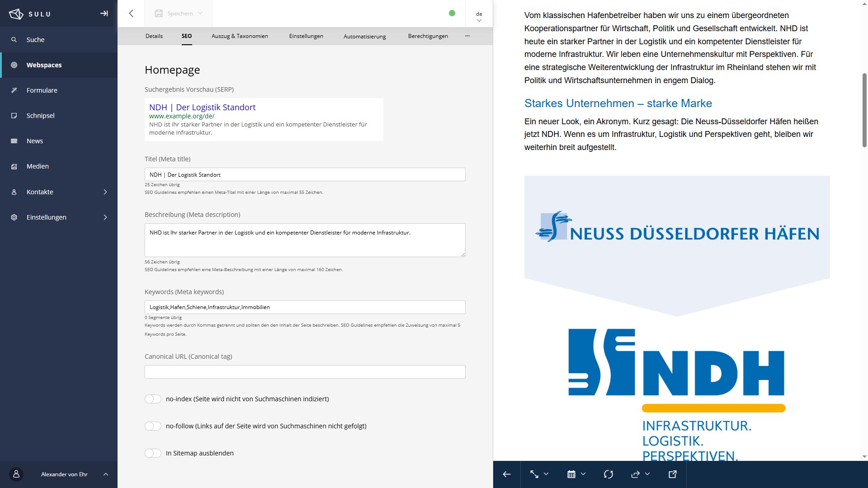
Task: Enable the no-index toggle
Action: pos(153,399)
